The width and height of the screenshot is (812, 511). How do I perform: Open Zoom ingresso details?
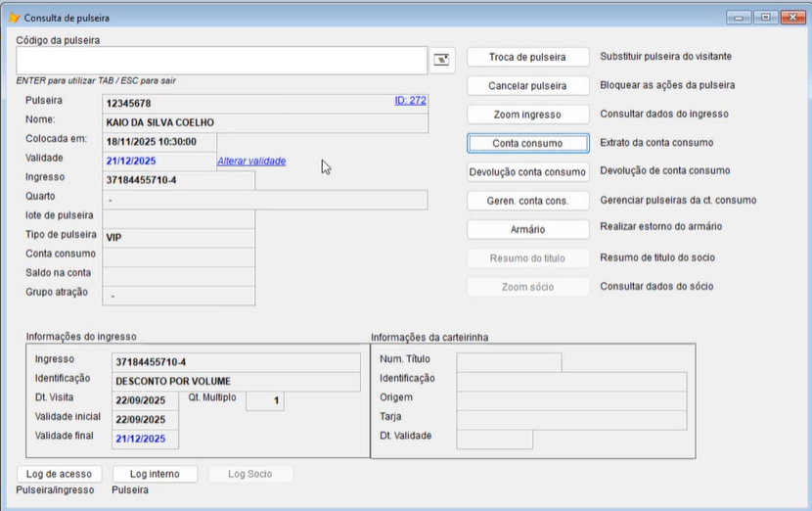click(x=528, y=115)
